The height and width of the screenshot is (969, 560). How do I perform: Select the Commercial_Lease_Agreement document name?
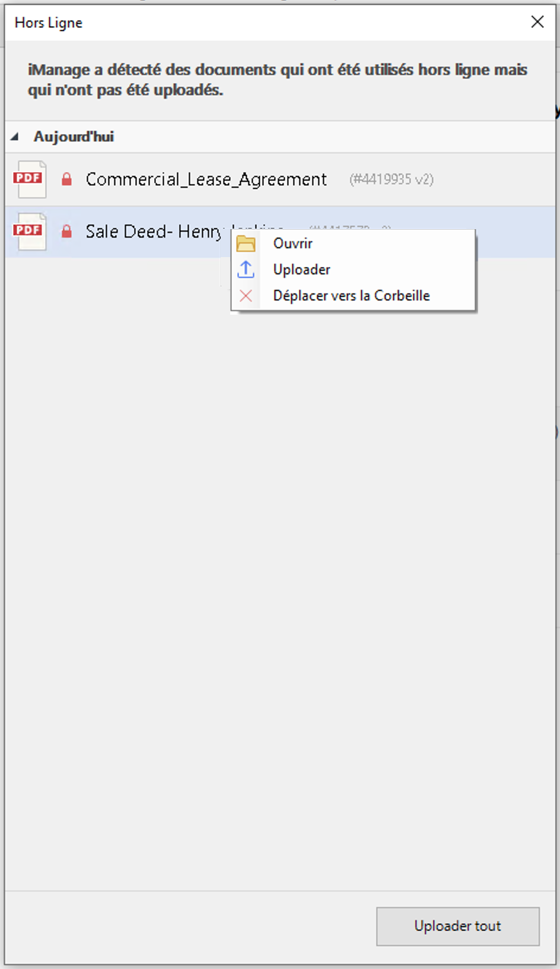point(206,179)
